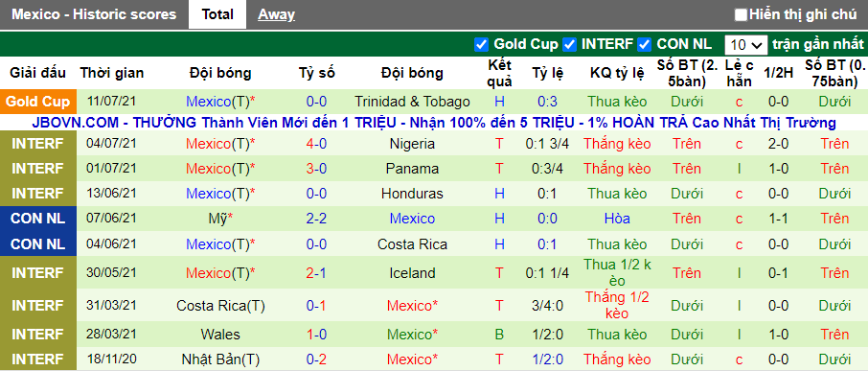868x371 pixels.
Task: Open the Honduras team link
Action: 412,194
